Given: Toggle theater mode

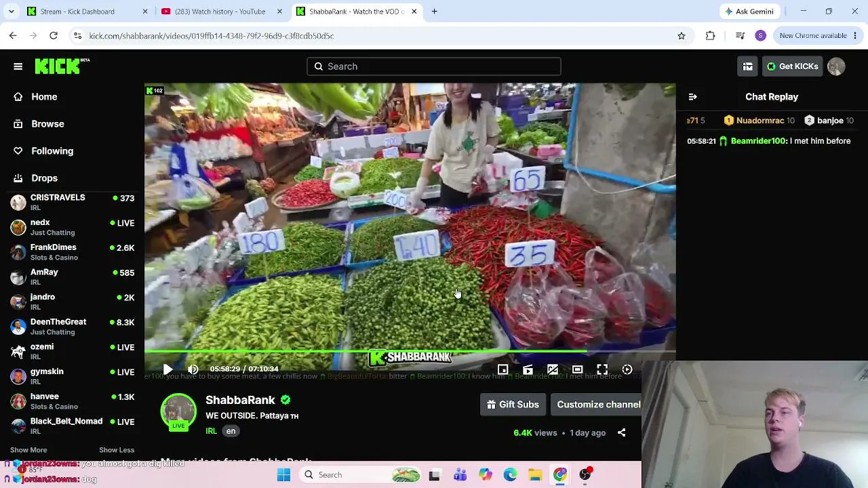Looking at the screenshot, I should (577, 369).
